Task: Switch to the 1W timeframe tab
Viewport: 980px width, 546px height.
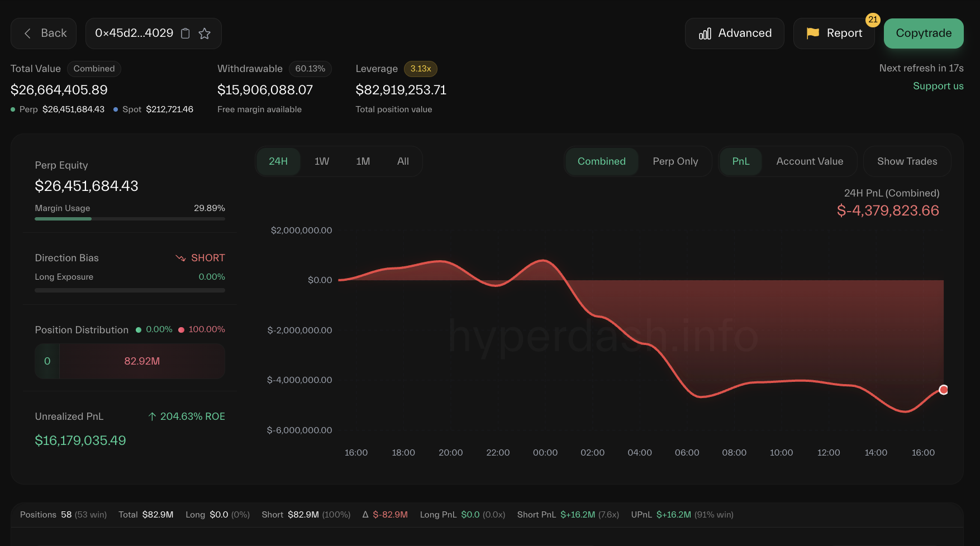Action: tap(322, 161)
